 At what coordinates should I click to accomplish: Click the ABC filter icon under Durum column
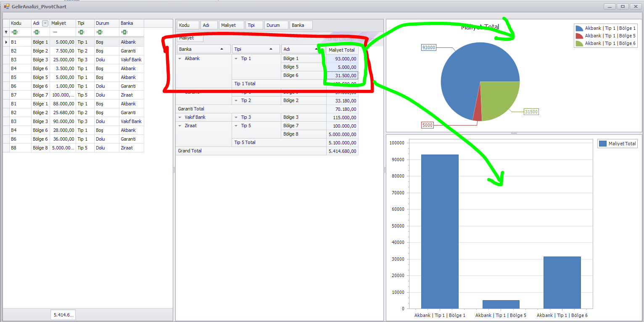point(99,32)
